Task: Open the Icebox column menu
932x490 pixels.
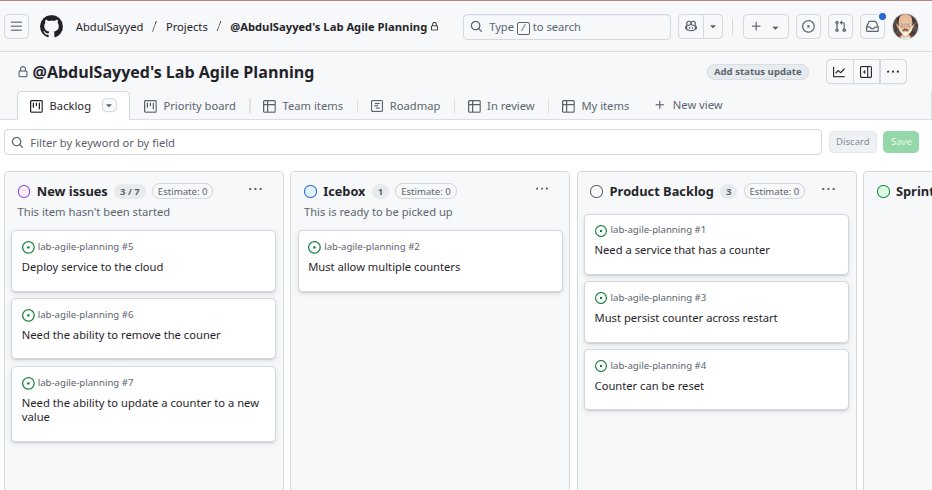Action: click(542, 190)
